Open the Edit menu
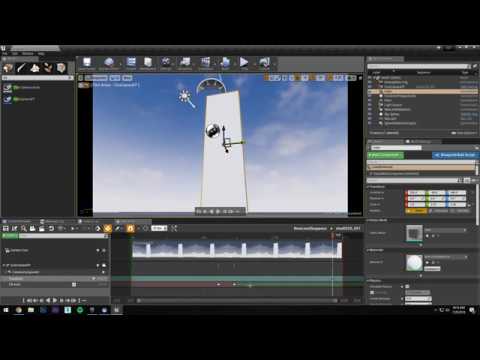The width and height of the screenshot is (480, 360). tap(15, 53)
